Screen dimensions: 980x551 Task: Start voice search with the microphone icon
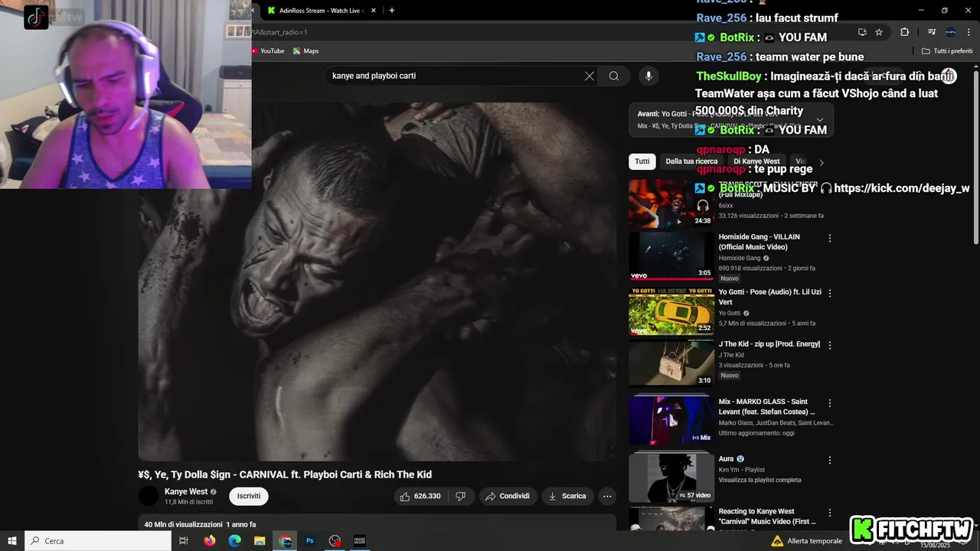(x=648, y=76)
